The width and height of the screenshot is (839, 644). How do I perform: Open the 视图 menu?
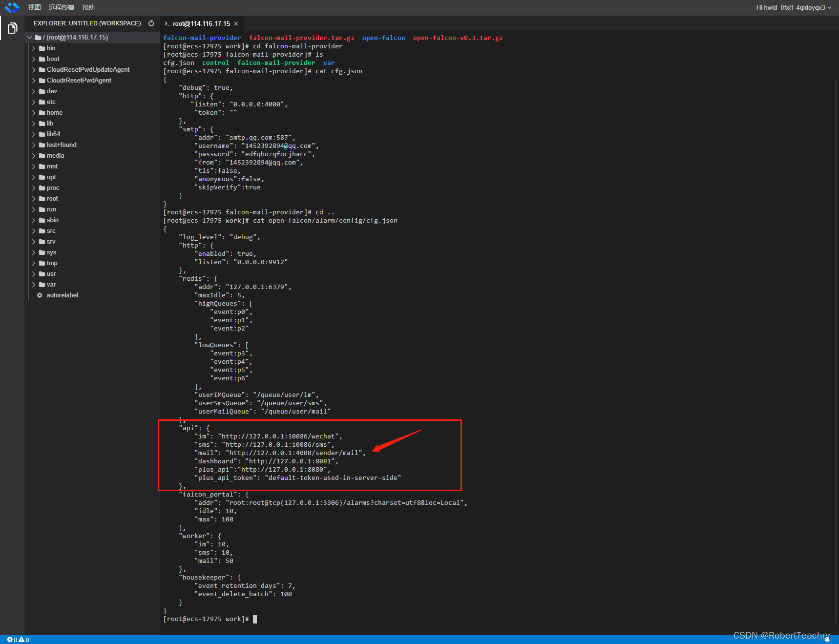[35, 7]
